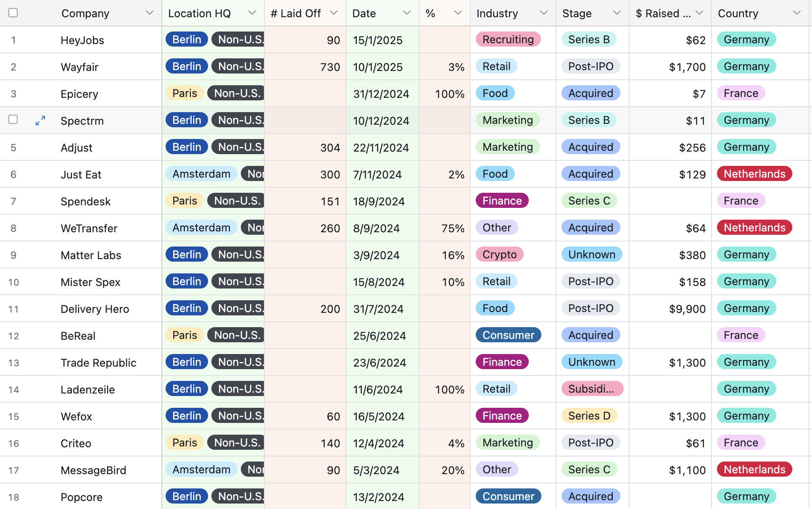Click the 730 laid off cell
This screenshot has height=509, width=812.
point(305,67)
